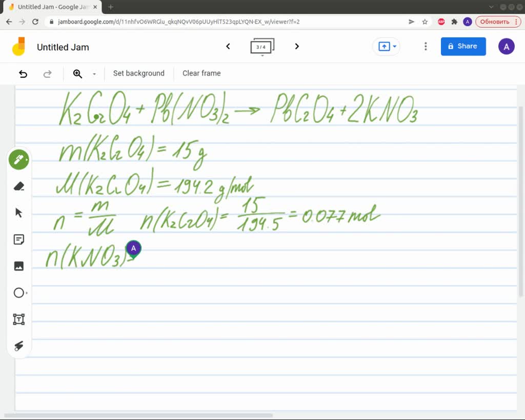The height and width of the screenshot is (420, 525).
Task: Switch to the Select arrow tool
Action: [18, 212]
